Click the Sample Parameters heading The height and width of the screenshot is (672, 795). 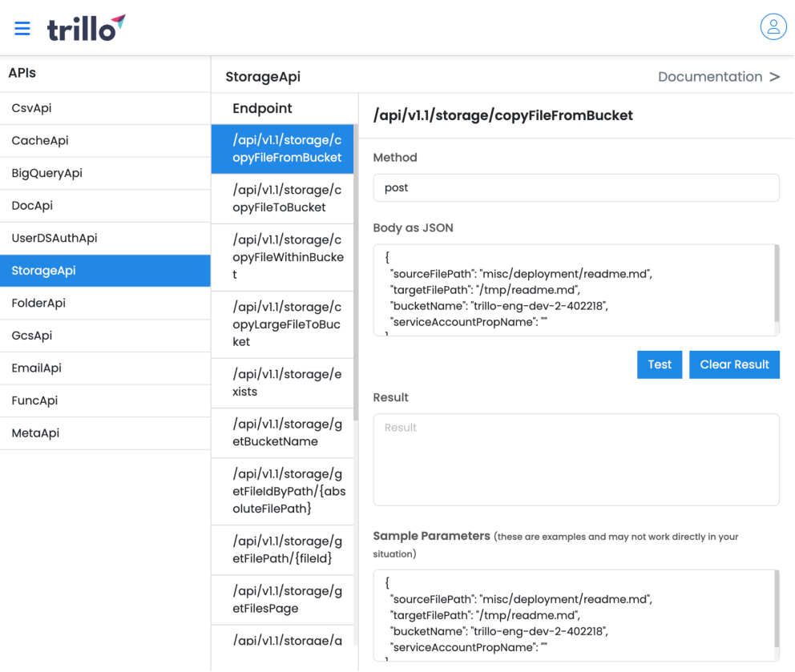(x=431, y=536)
